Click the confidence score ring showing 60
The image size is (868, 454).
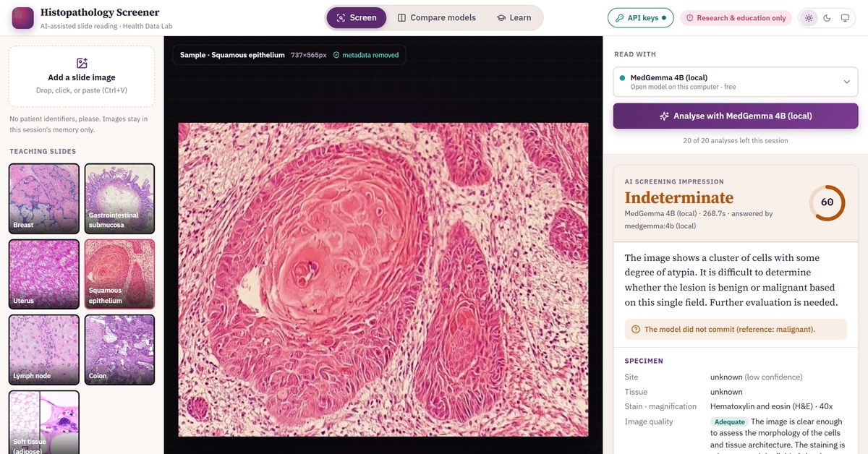[827, 202]
